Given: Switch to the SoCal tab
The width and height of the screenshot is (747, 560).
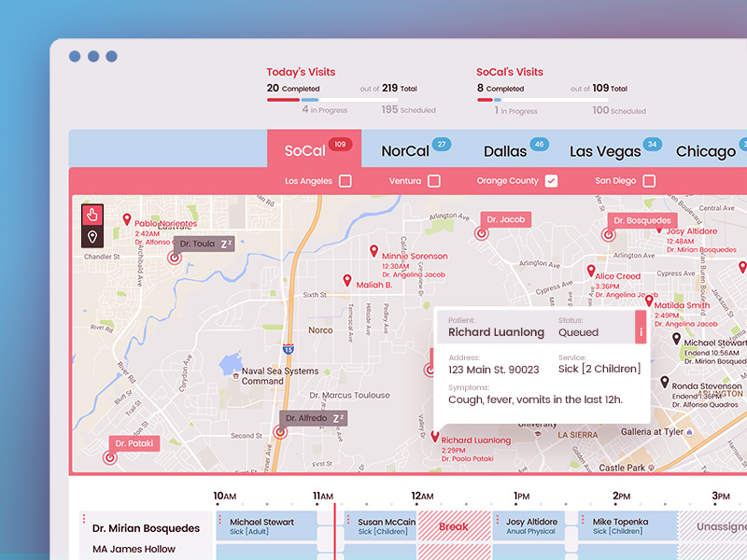Looking at the screenshot, I should pos(315,148).
